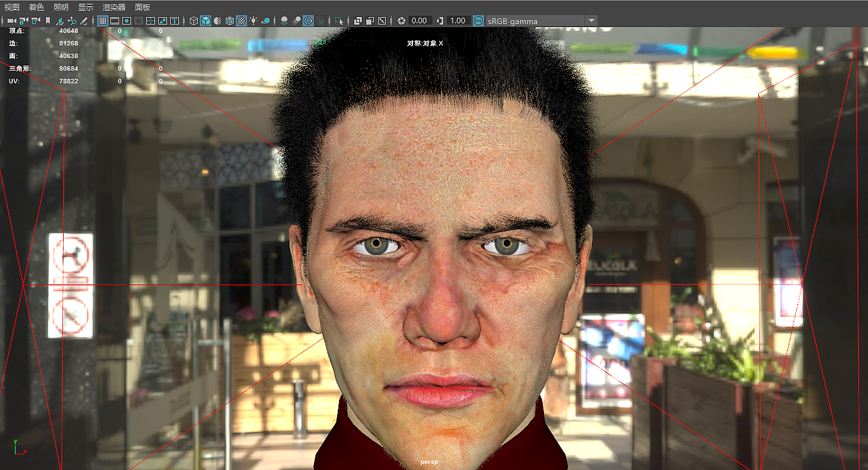868x470 pixels.
Task: Expand the sRGB gamma dropdown arrow
Action: (x=592, y=20)
